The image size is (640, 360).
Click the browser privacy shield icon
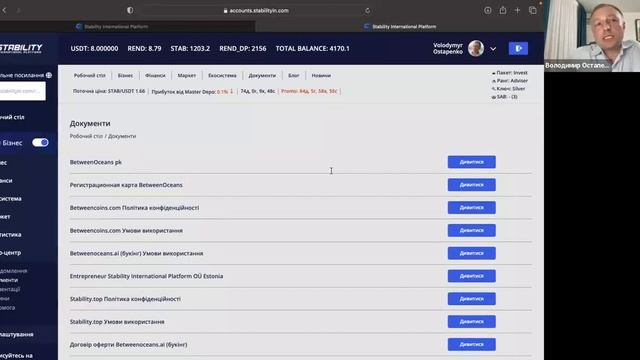click(x=130, y=10)
